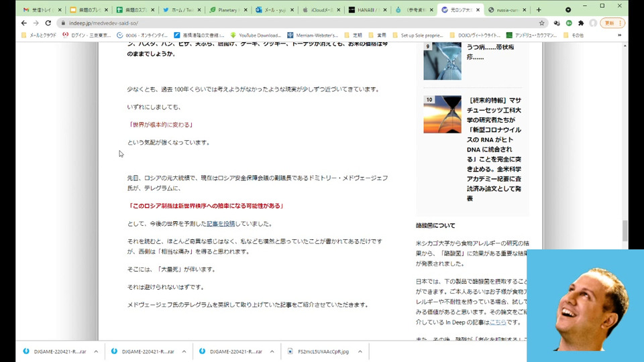Click the green extension icon in toolbar
This screenshot has width=644, height=362.
pyautogui.click(x=569, y=23)
